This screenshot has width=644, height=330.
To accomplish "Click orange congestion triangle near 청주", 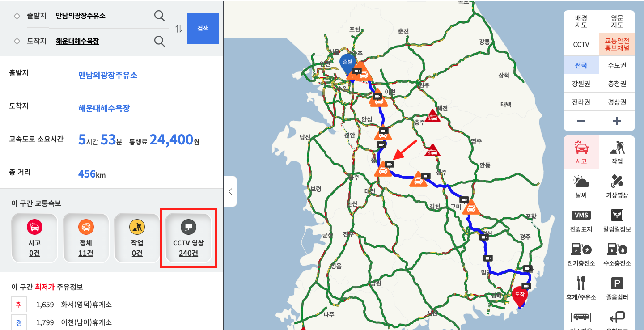I will (383, 170).
